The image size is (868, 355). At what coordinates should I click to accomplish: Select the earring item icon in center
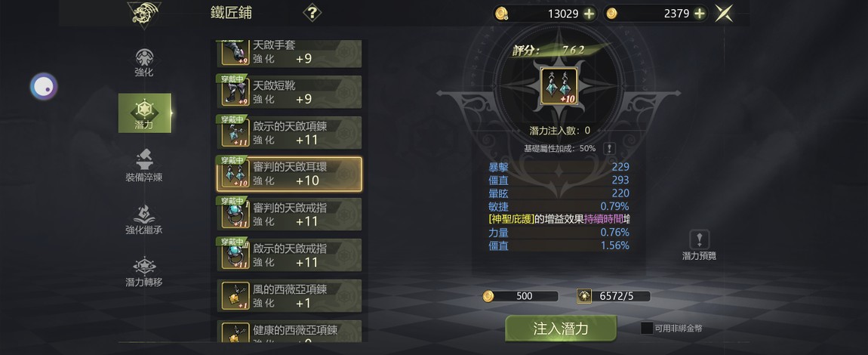(x=559, y=86)
